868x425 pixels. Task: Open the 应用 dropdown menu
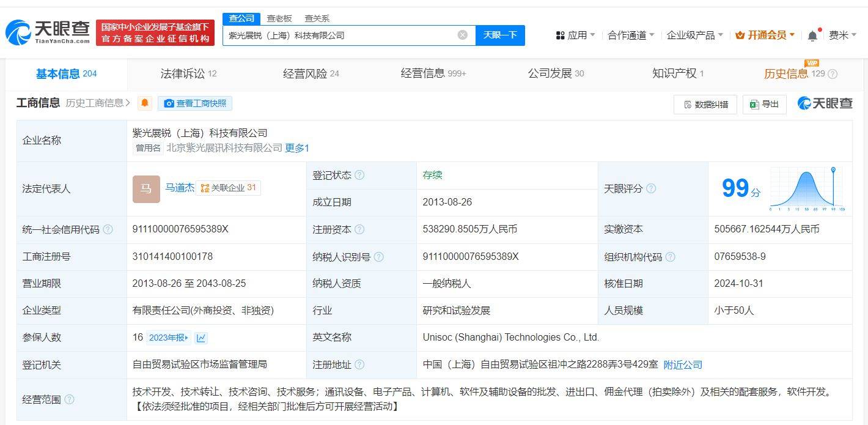click(575, 35)
